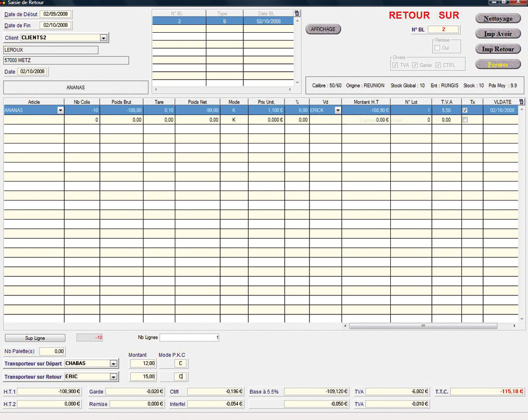Click the N° BL field under RETOUR SUR
This screenshot has width=528, height=420.
click(x=443, y=29)
